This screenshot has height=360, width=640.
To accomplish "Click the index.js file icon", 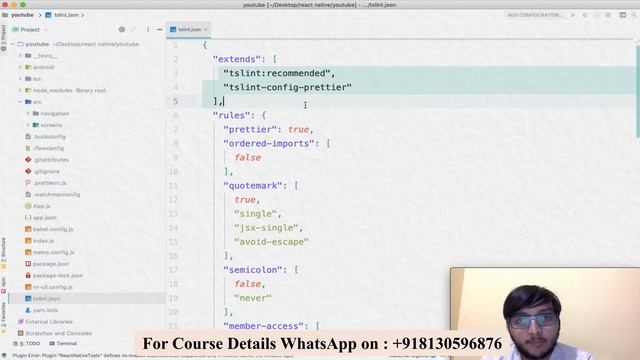I will coord(28,241).
